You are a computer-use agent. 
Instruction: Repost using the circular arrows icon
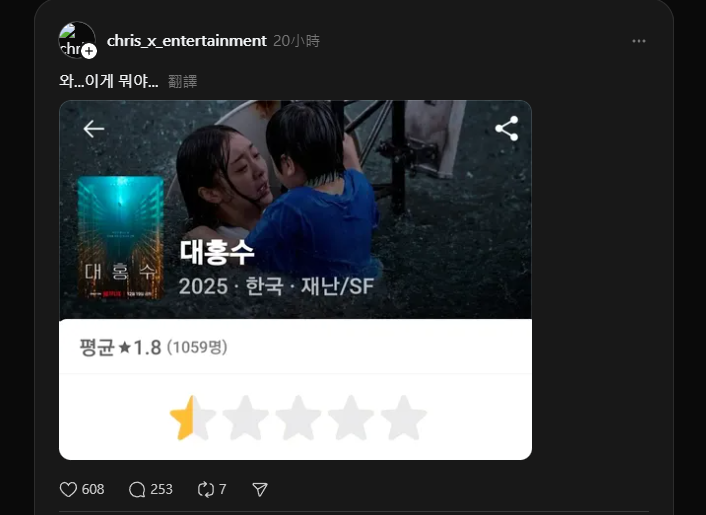click(x=206, y=489)
